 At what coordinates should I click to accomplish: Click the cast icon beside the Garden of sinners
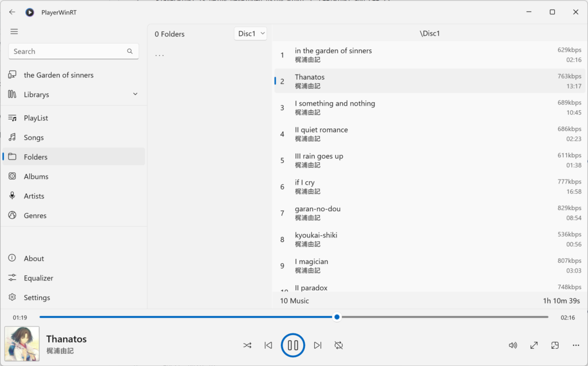(x=13, y=75)
